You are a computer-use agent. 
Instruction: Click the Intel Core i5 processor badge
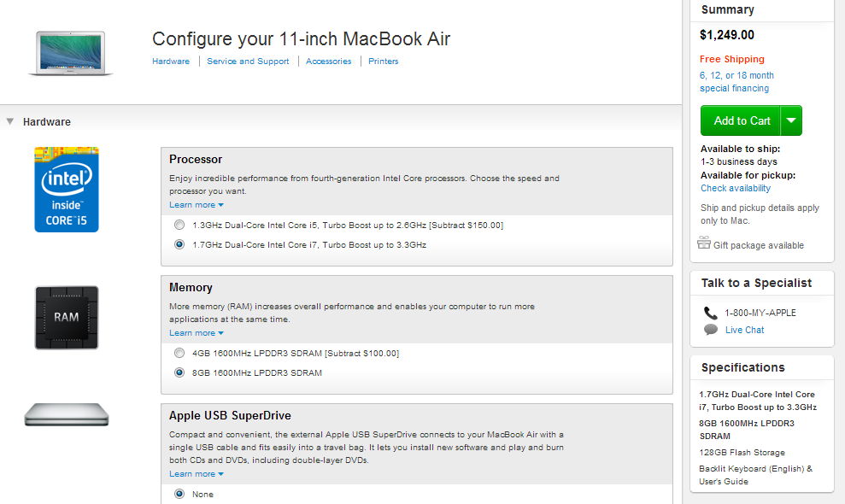[x=67, y=189]
